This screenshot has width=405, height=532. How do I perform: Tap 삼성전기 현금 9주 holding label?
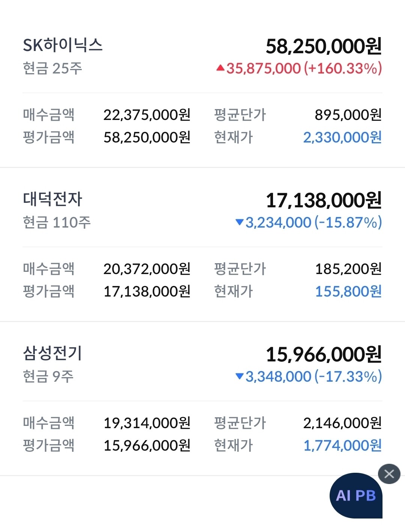point(48,376)
